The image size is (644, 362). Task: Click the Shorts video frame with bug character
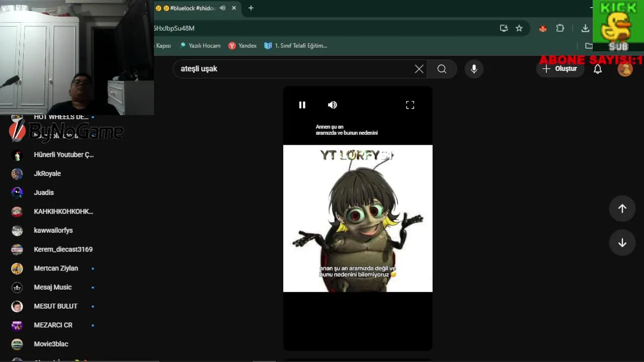(x=358, y=218)
